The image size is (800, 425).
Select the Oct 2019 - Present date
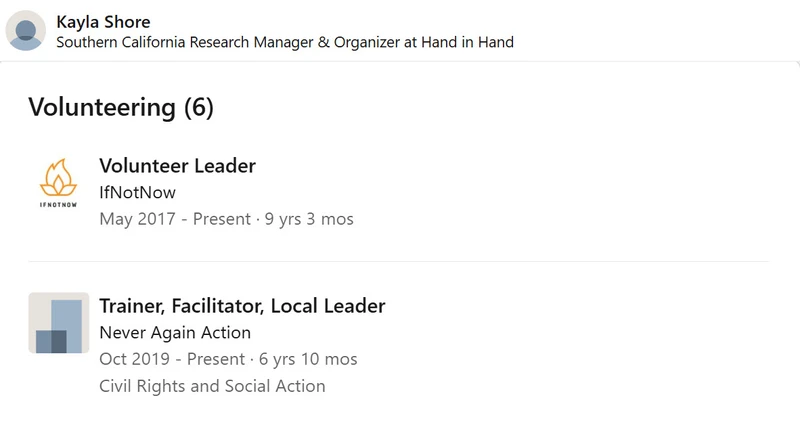coord(172,359)
